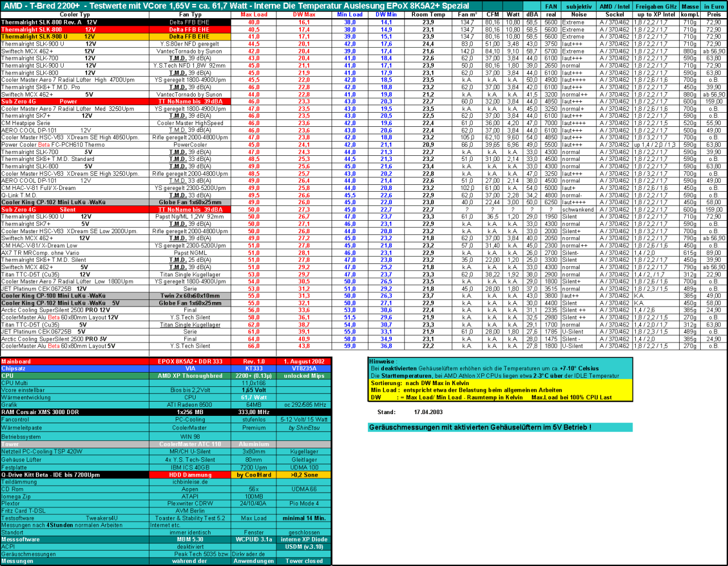
Task: Click the DW Max value '43,8'
Action: (x=304, y=346)
